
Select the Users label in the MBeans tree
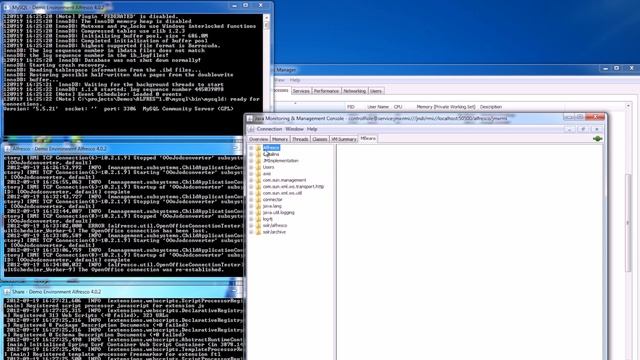[269, 167]
